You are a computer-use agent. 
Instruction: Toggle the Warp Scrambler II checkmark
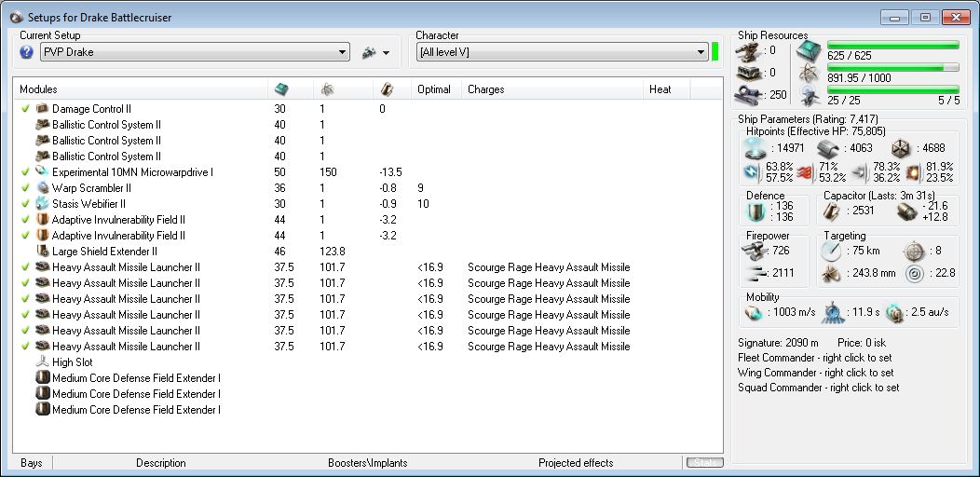(26, 187)
